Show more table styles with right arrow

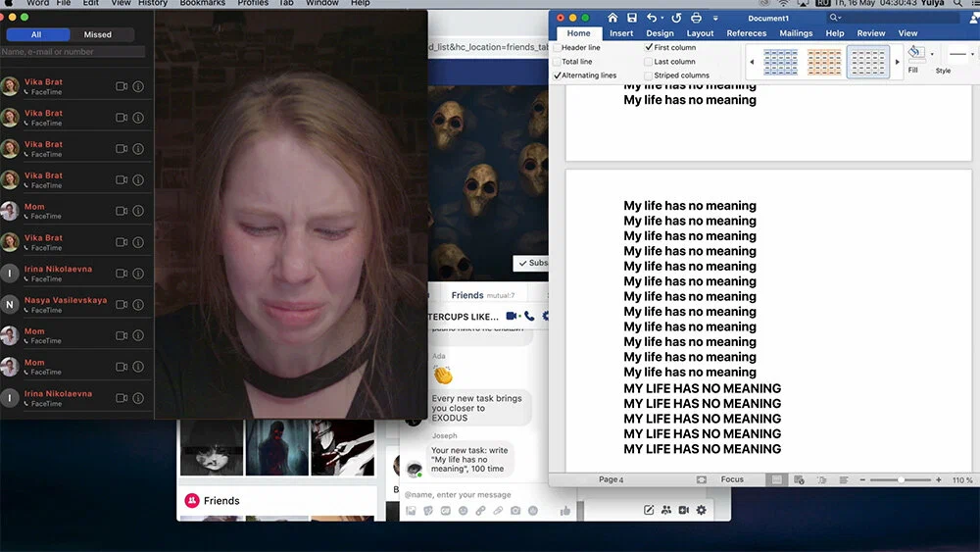pos(898,62)
